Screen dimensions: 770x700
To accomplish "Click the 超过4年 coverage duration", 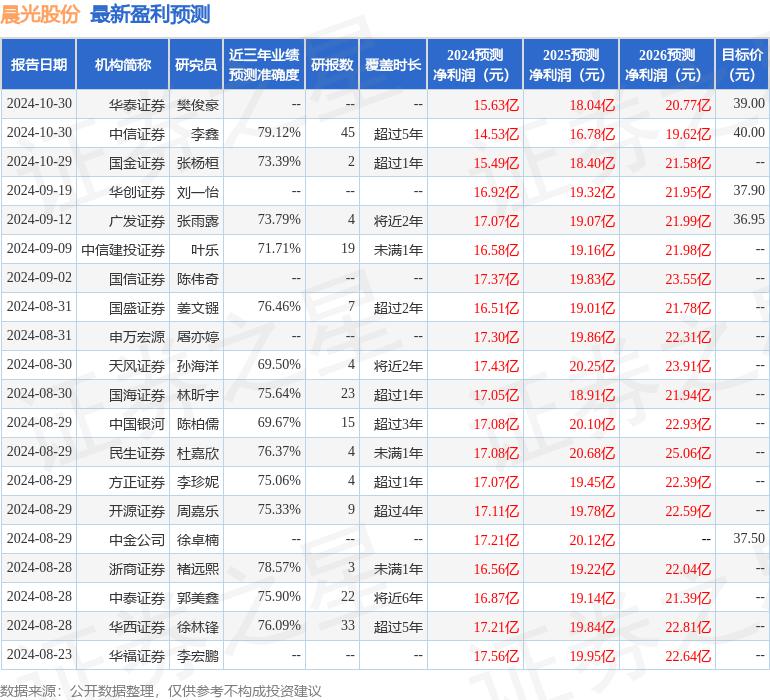I will [398, 510].
